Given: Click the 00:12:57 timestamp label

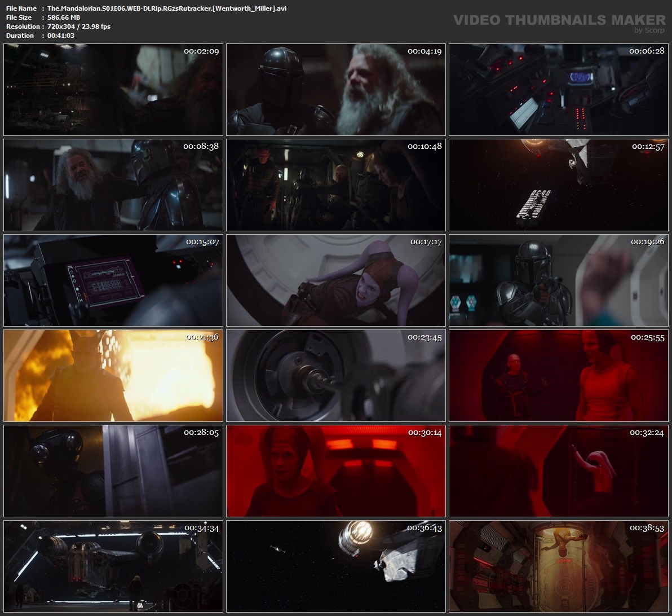Looking at the screenshot, I should 648,147.
